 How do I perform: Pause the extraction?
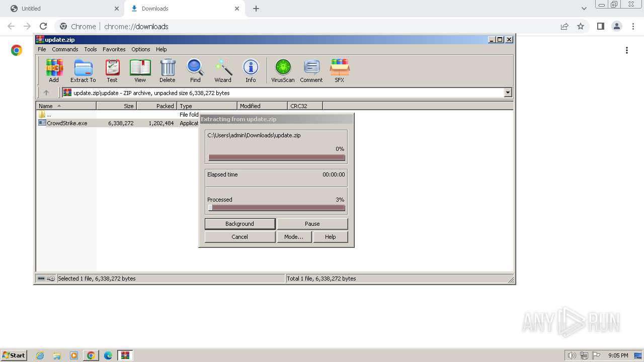[312, 224]
